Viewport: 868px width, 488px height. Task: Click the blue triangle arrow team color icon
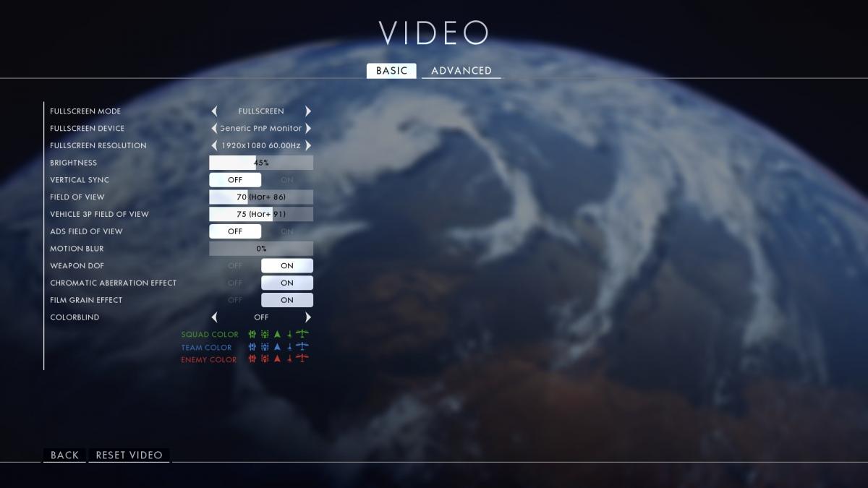pyautogui.click(x=277, y=347)
